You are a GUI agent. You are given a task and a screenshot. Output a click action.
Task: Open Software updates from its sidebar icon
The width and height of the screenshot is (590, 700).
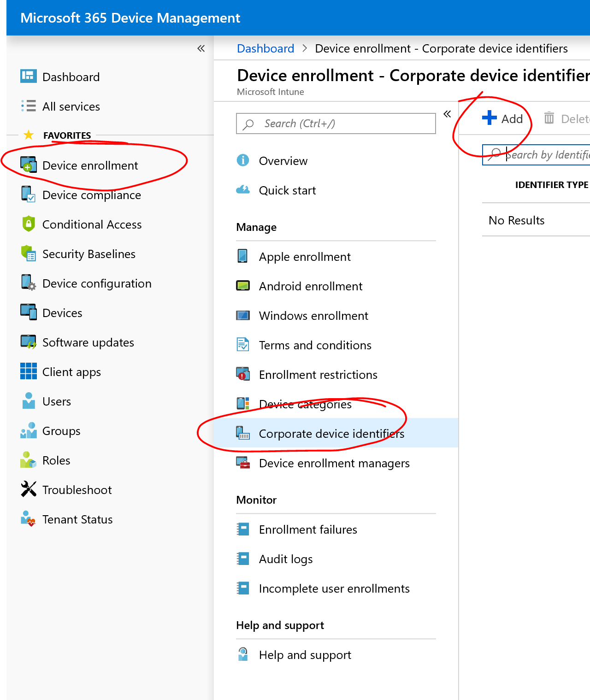coord(28,342)
